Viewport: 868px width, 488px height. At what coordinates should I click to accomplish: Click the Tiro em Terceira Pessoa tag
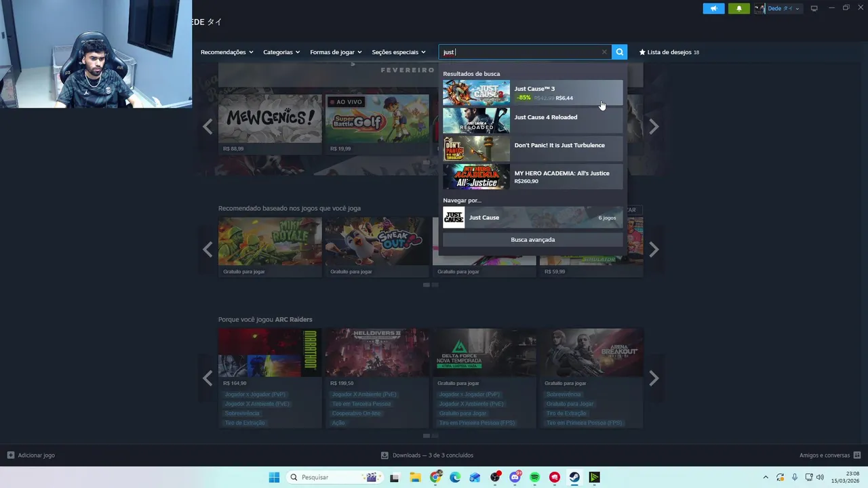point(361,404)
